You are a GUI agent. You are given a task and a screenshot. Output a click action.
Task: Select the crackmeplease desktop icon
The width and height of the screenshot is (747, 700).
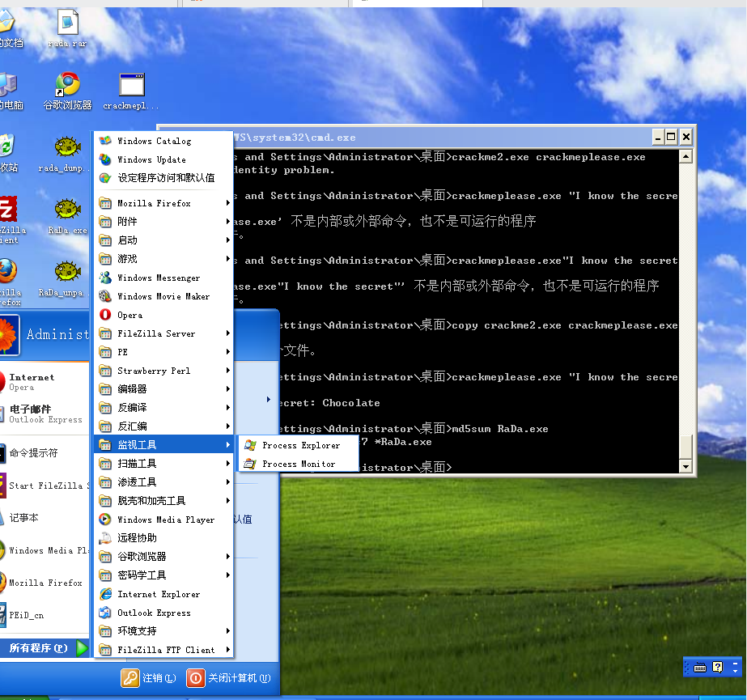131,86
